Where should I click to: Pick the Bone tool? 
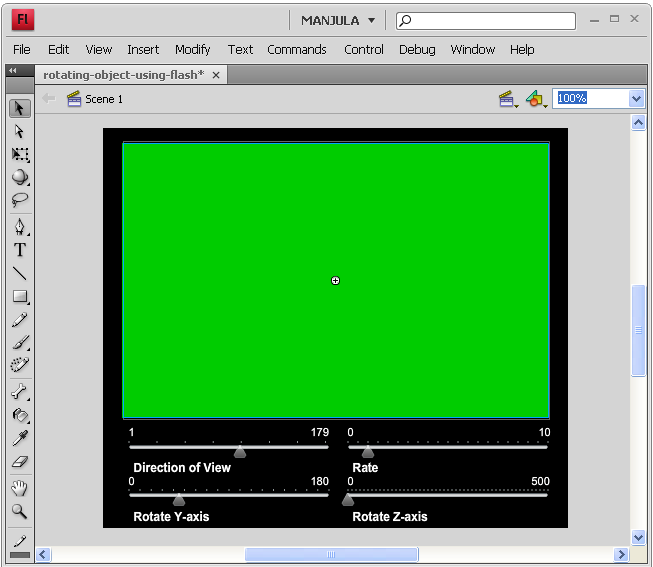pos(19,392)
